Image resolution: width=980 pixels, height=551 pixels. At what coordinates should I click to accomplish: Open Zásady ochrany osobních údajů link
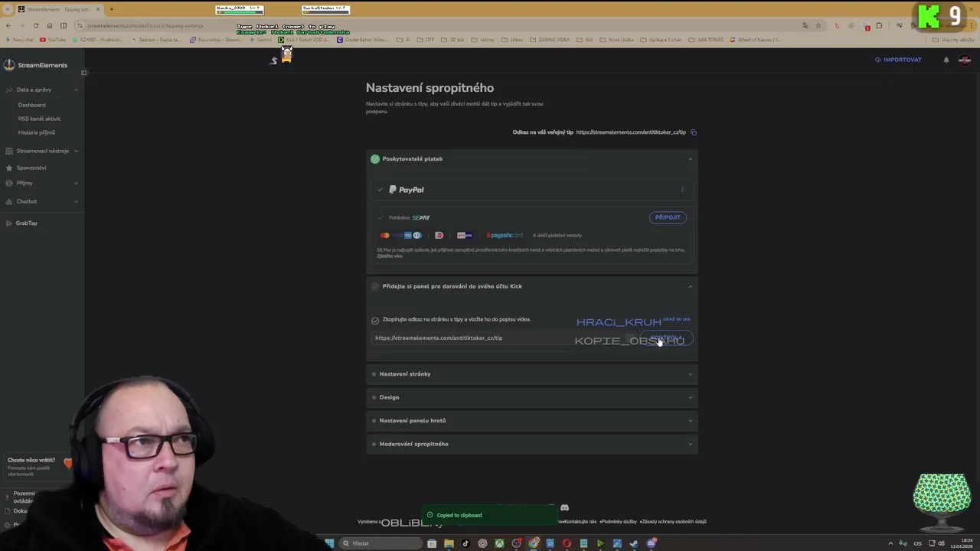tap(673, 522)
